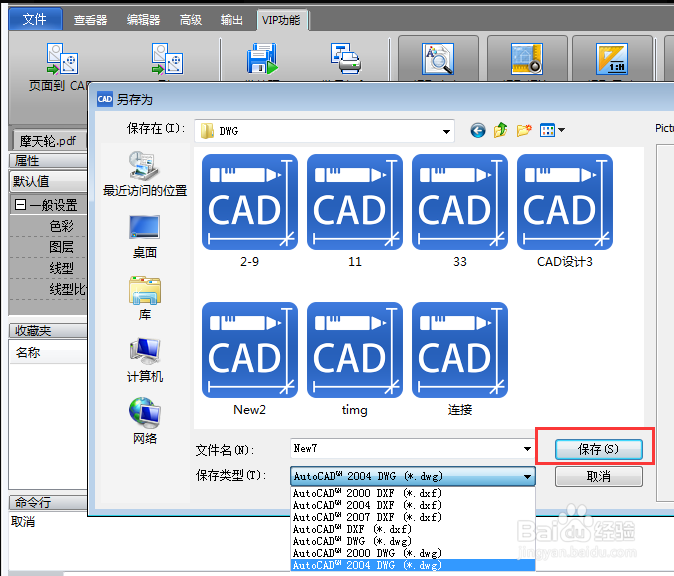This screenshot has height=576, width=674.
Task: Collapse the 一般设置 tree group
Action: 20,205
